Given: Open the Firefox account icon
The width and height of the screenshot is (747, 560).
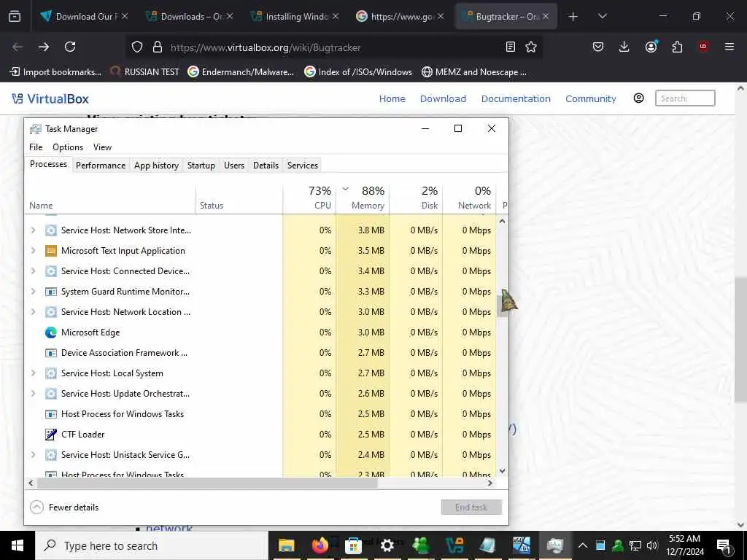Looking at the screenshot, I should tap(651, 47).
